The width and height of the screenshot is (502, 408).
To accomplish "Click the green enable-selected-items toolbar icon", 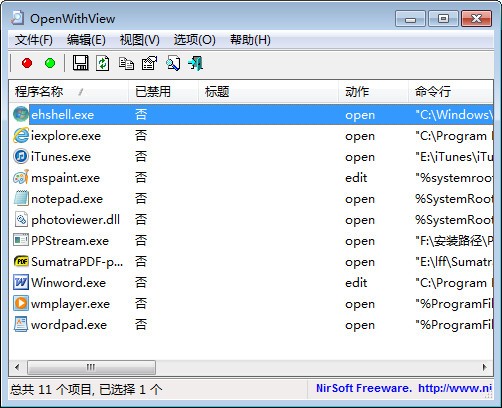I will point(50,63).
